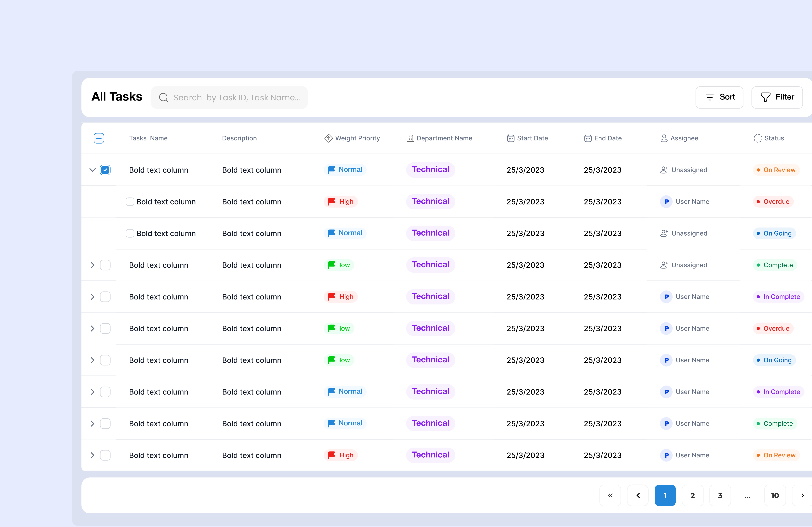This screenshot has width=812, height=527.
Task: Go to page 2 in pagination
Action: (693, 495)
